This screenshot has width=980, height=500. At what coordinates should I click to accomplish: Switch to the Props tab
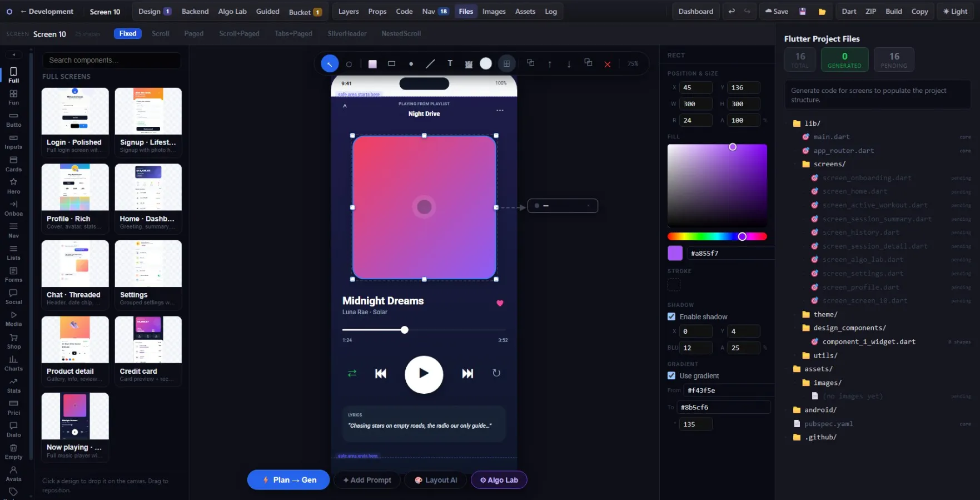click(x=377, y=11)
